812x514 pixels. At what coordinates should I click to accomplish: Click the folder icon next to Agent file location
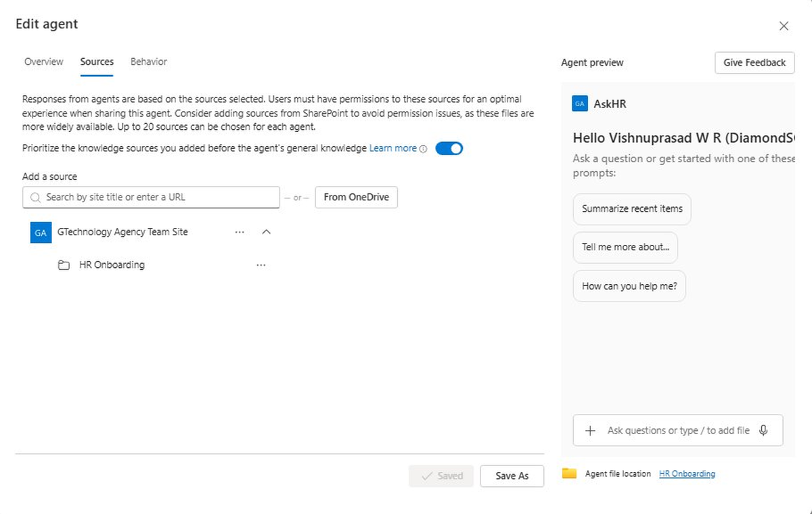coord(569,473)
